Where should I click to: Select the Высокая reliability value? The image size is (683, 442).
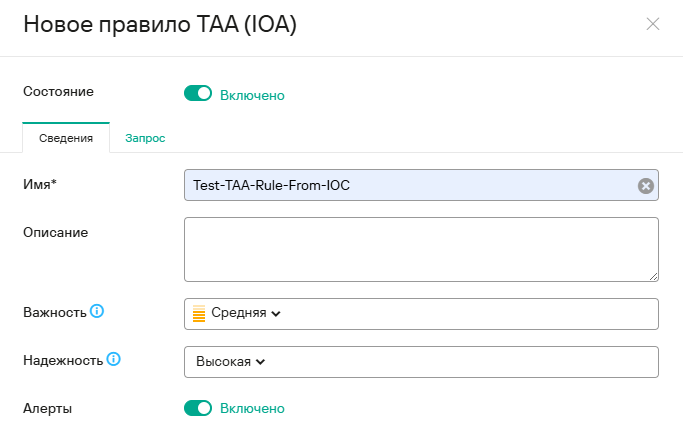click(x=223, y=362)
